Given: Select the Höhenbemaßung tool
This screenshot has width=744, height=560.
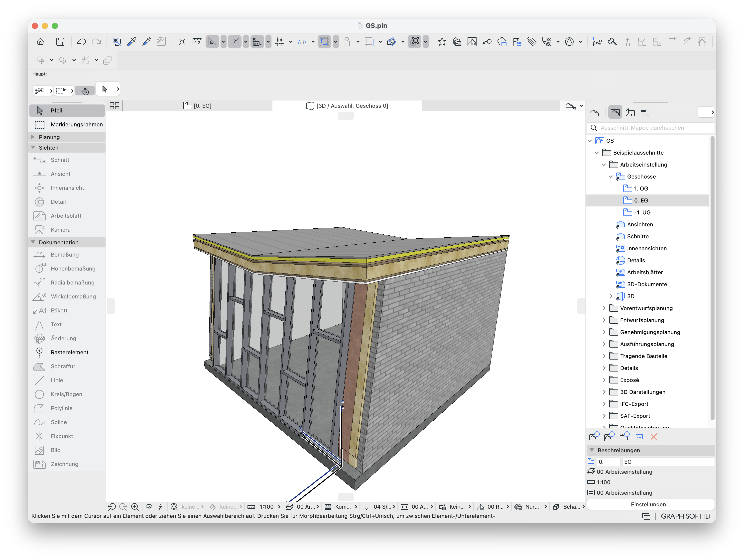Looking at the screenshot, I should coord(67,269).
